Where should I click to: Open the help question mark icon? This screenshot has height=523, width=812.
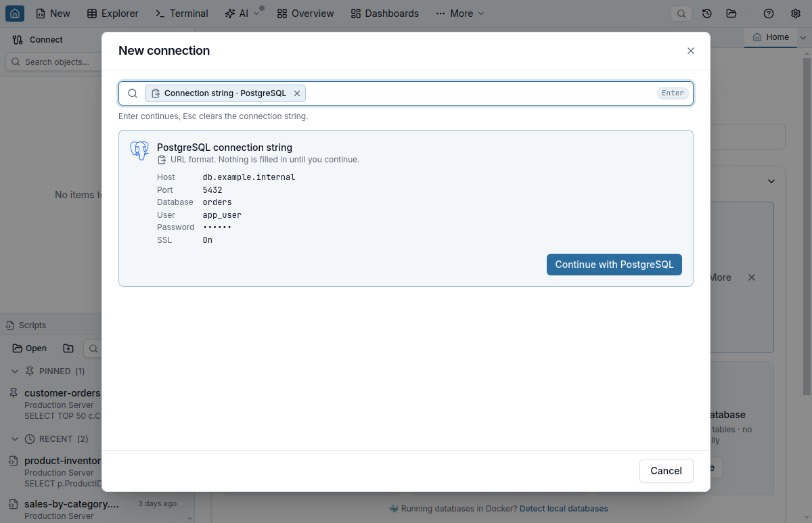click(x=769, y=14)
